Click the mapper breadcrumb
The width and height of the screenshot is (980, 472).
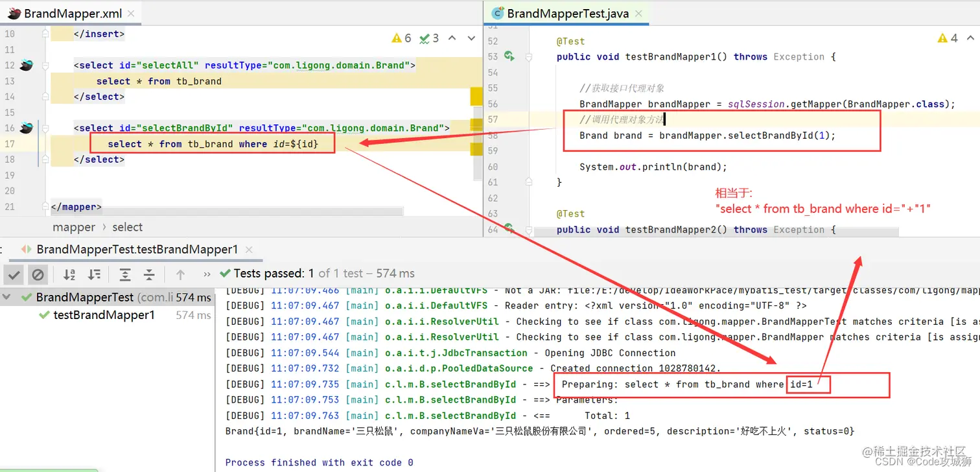point(74,227)
